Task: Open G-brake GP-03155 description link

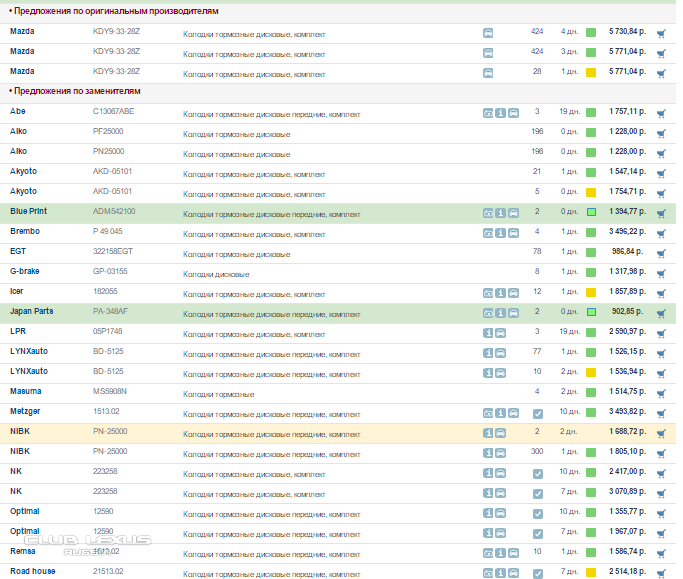Action: pyautogui.click(x=216, y=272)
